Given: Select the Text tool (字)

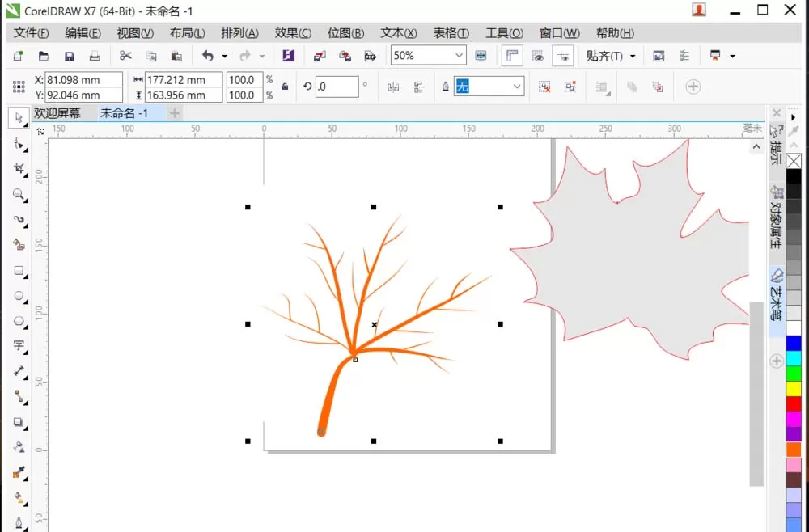Looking at the screenshot, I should point(19,345).
